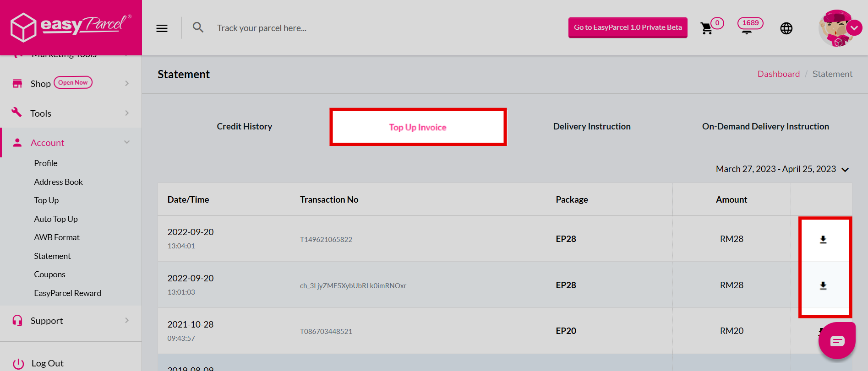Select Statement in the sidebar

[x=52, y=256]
